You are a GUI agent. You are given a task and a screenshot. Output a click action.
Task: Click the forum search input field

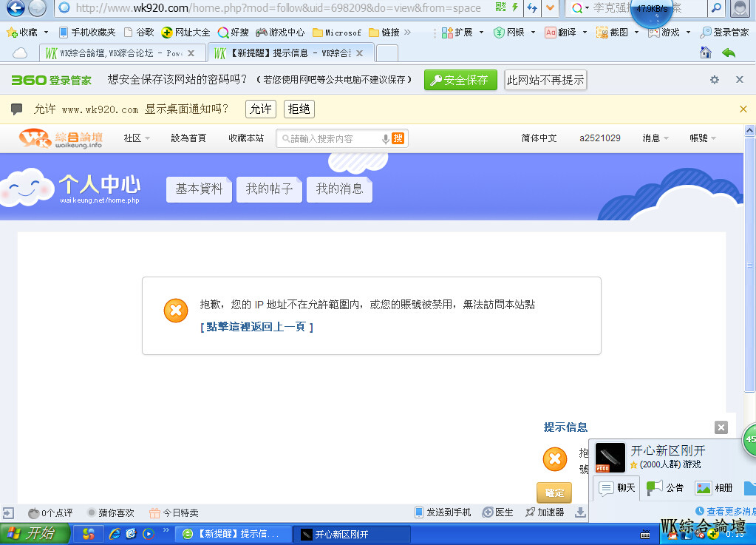pyautogui.click(x=333, y=139)
